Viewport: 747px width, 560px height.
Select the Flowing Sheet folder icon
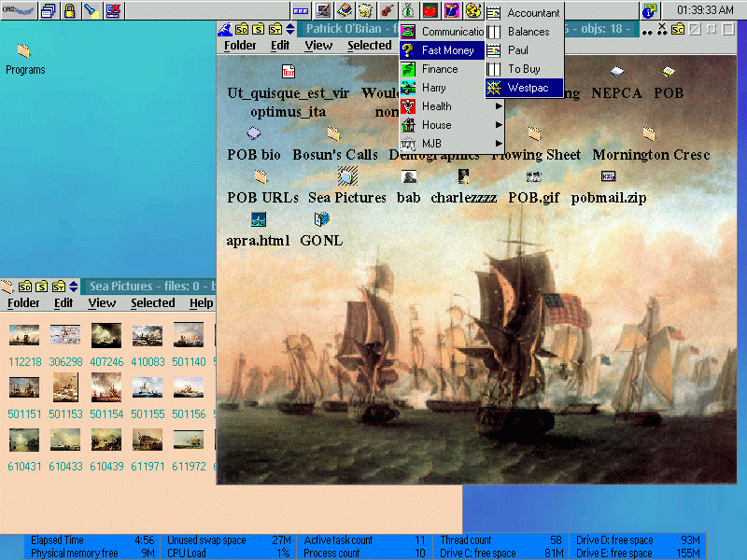click(x=534, y=133)
